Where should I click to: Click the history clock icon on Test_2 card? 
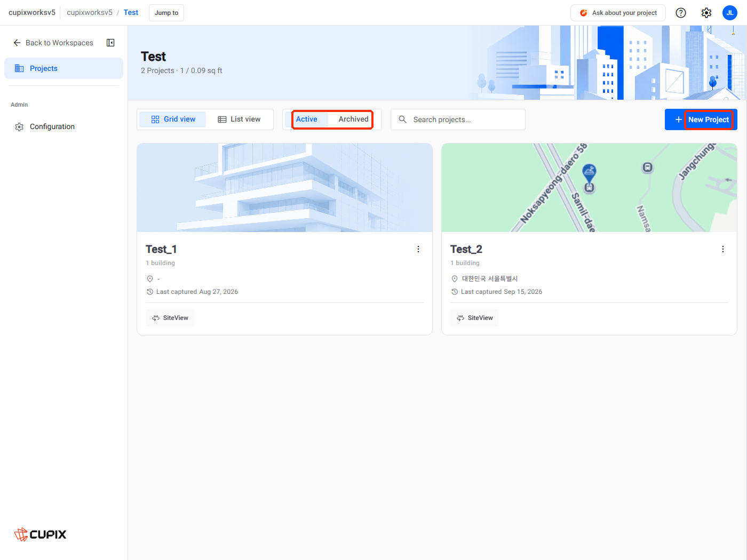coord(455,292)
